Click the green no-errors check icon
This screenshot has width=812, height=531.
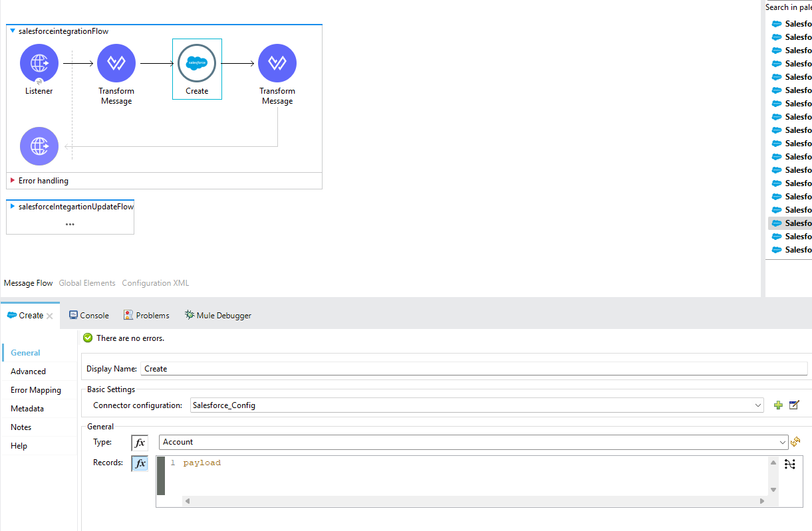[88, 338]
